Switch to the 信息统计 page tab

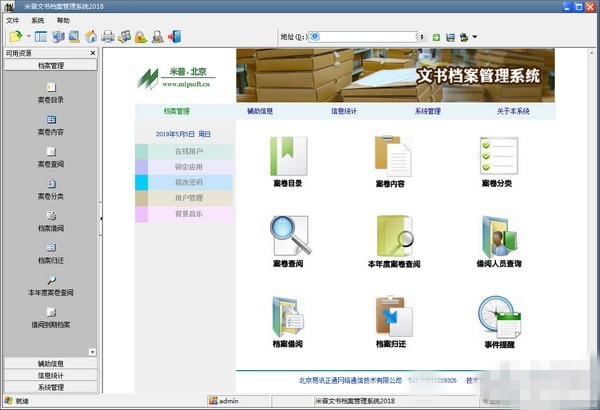[344, 111]
